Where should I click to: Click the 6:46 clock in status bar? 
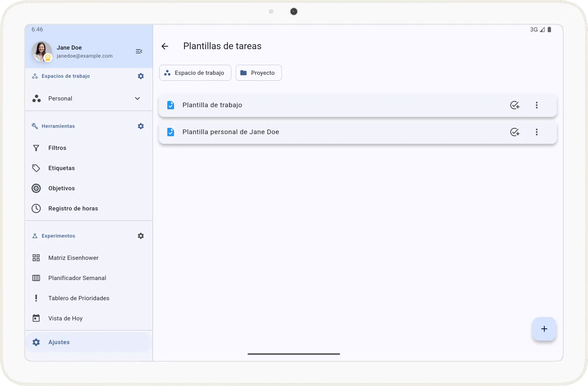coord(37,29)
